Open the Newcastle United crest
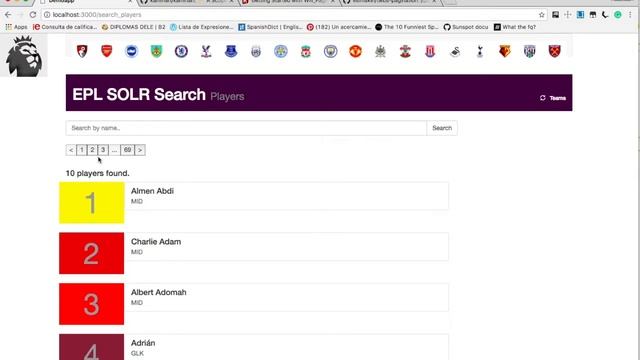The height and width of the screenshot is (360, 640). point(380,51)
